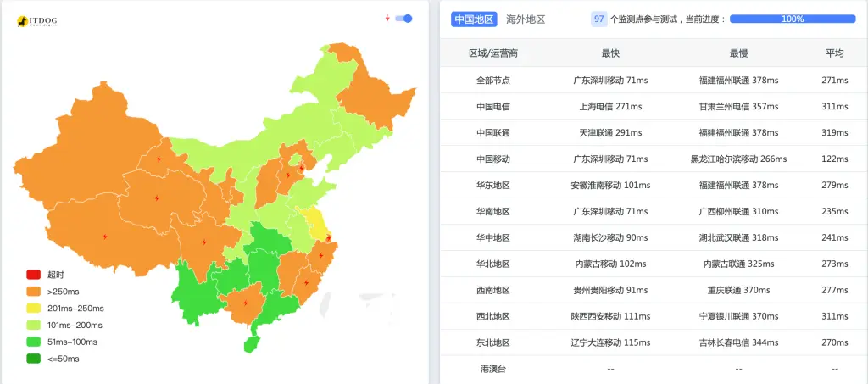Click the 区域/运营商 column header
This screenshot has height=384, width=868.
493,53
